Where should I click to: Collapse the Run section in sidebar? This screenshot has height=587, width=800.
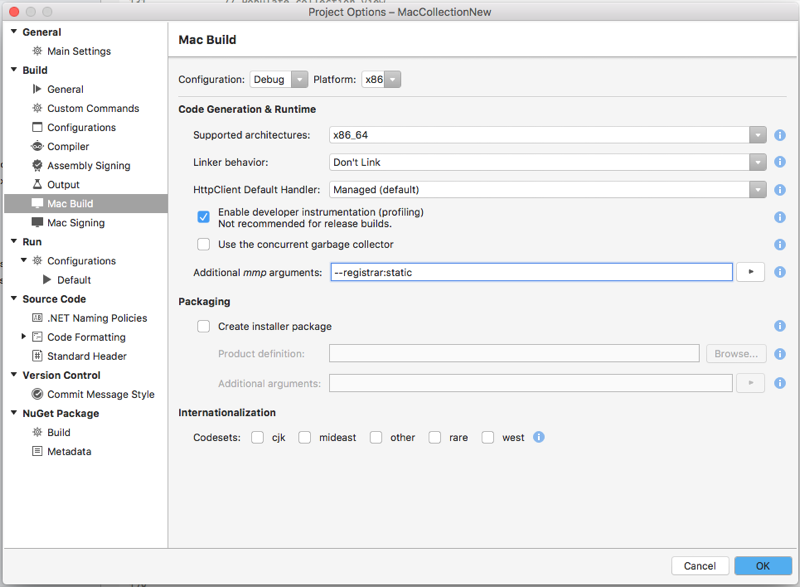click(13, 241)
